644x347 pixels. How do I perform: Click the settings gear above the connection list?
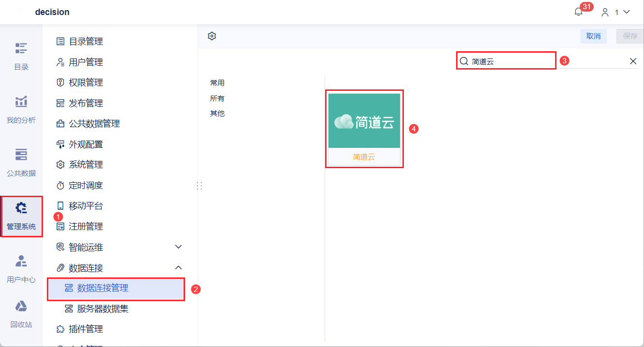212,36
